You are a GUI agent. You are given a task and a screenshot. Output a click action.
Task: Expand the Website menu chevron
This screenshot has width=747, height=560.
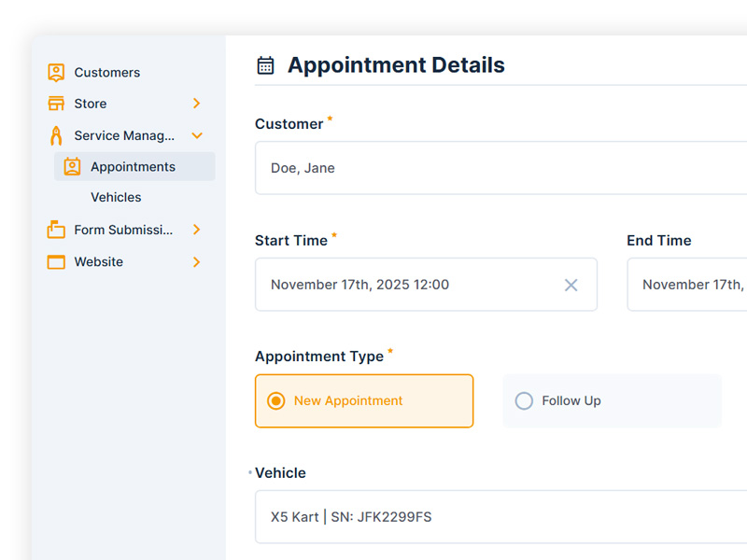pos(196,262)
